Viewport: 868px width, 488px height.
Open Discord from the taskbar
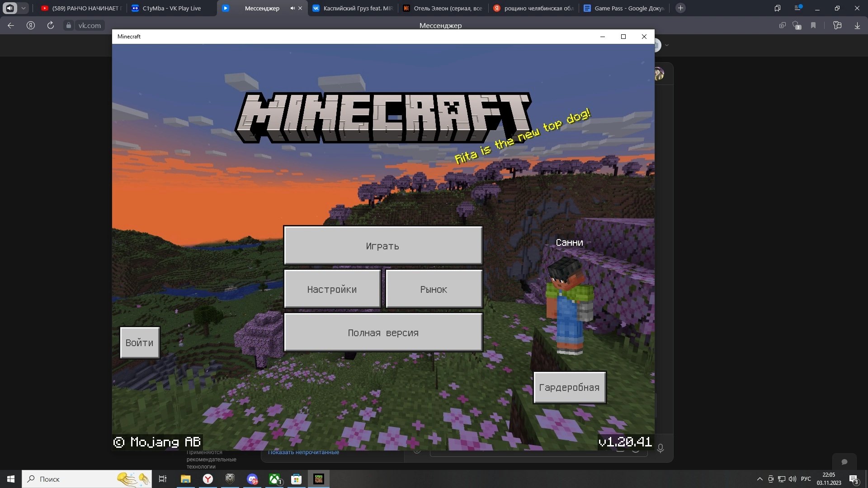[252, 479]
